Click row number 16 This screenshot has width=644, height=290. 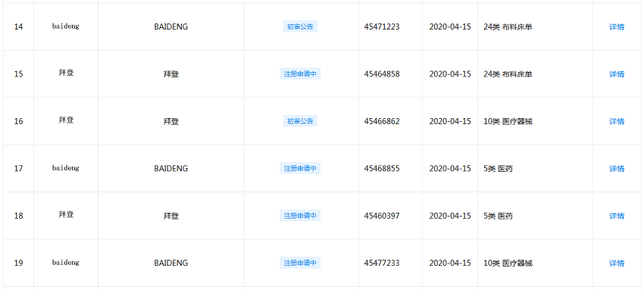pyautogui.click(x=18, y=121)
